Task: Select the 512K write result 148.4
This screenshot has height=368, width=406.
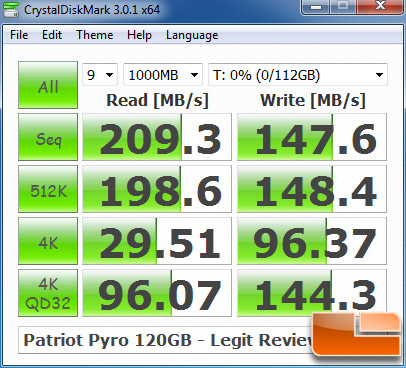Action: 312,189
